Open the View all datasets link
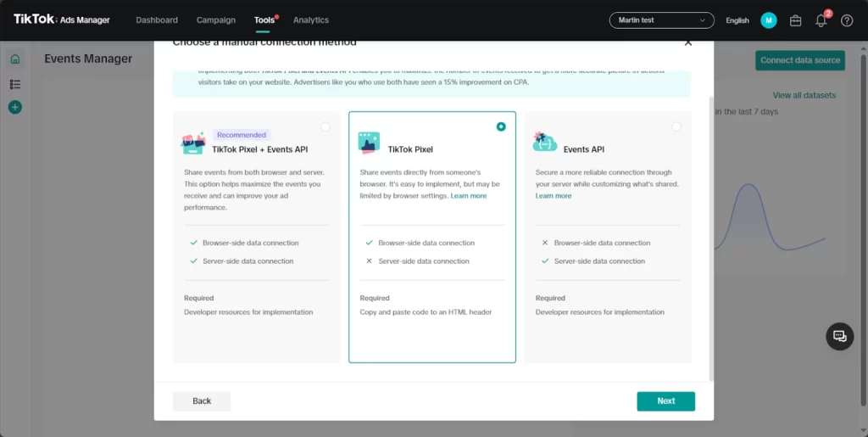 (x=804, y=95)
